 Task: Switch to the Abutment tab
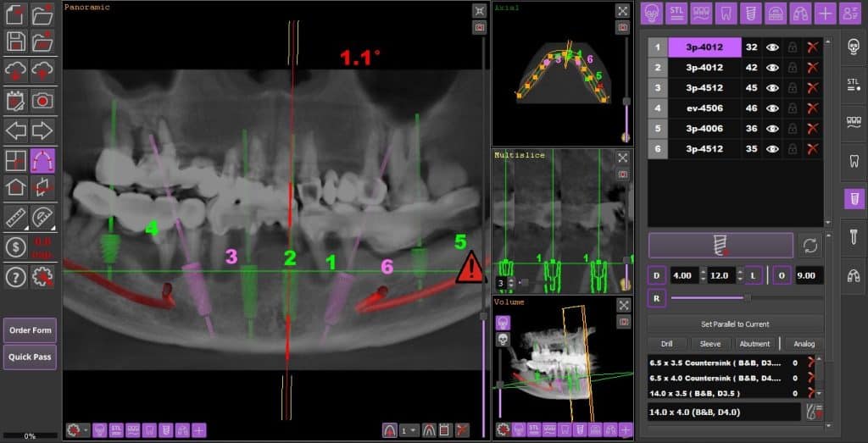754,344
